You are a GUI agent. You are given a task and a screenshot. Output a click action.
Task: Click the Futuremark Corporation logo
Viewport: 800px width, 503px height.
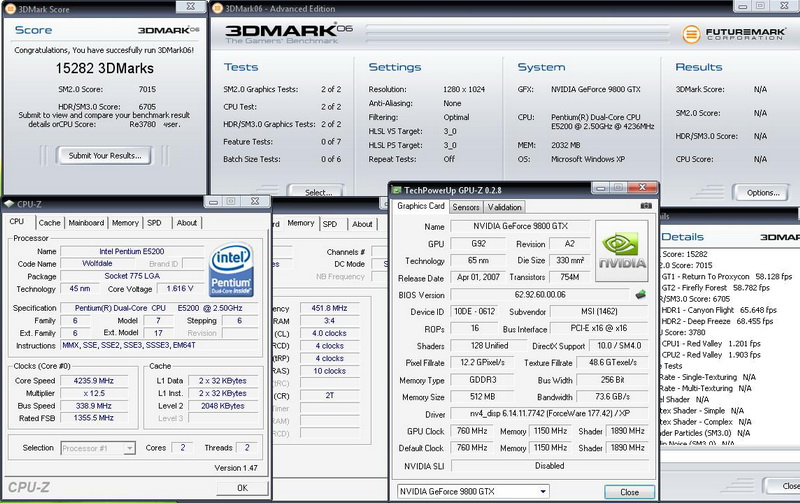(x=735, y=34)
